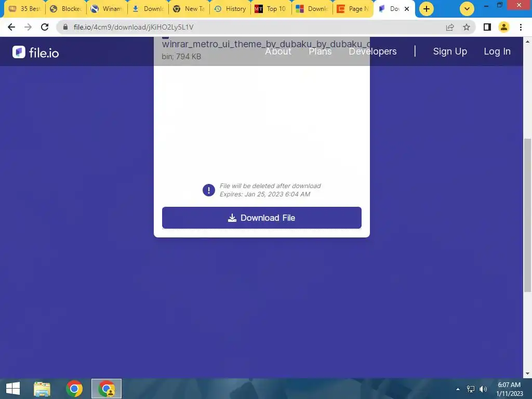Click the scrollbar down arrow

pos(527,374)
